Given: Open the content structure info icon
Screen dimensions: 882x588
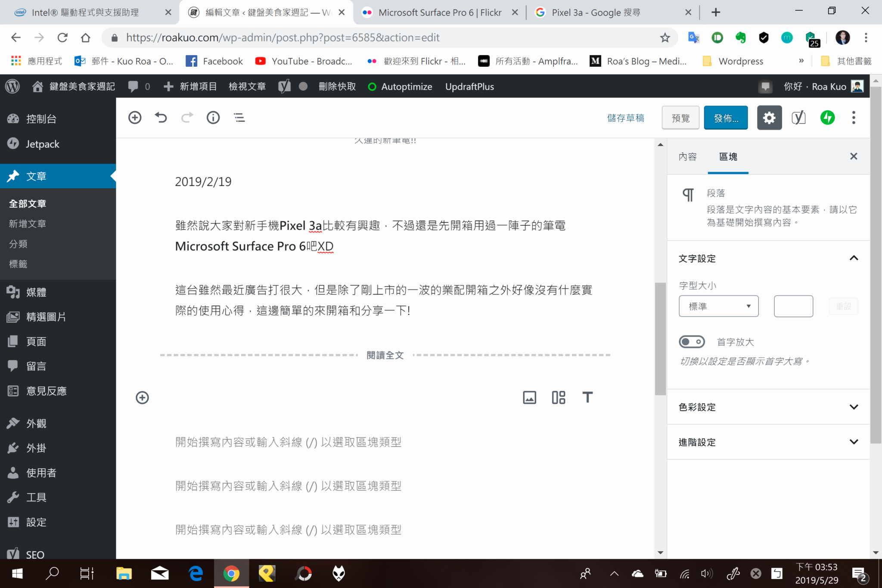Looking at the screenshot, I should (213, 118).
